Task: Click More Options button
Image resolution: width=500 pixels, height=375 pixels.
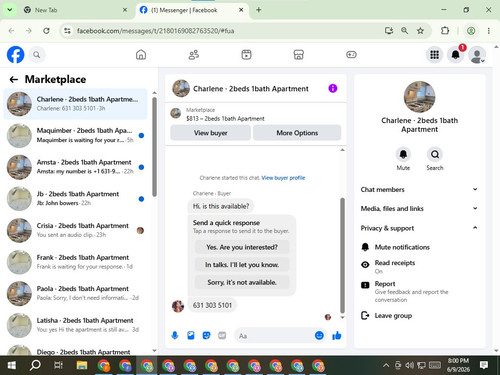Action: (x=297, y=133)
